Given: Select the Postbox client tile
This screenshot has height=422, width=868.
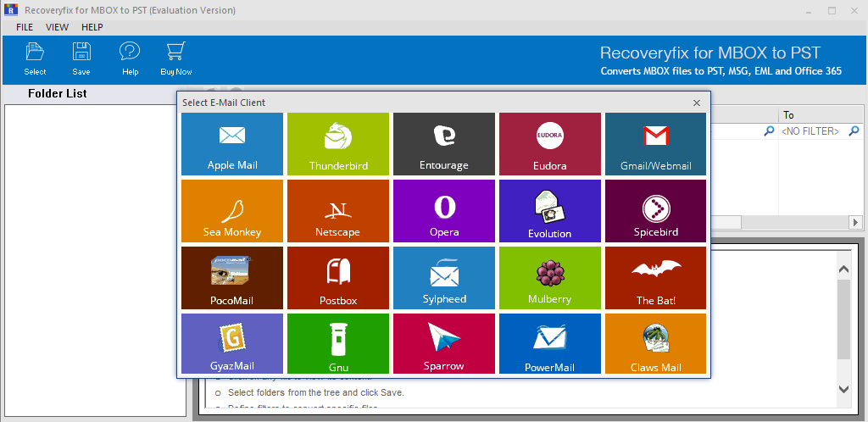Looking at the screenshot, I should tap(338, 278).
